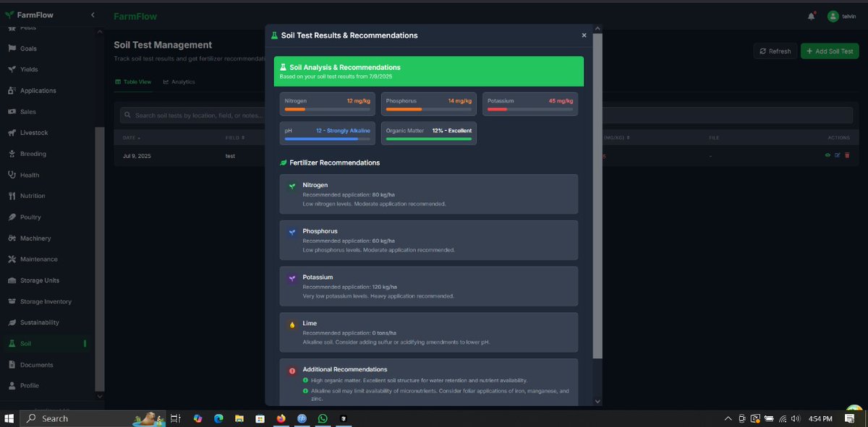868x427 pixels.
Task: Select the Nitrogen recommendation card
Action: (x=428, y=194)
